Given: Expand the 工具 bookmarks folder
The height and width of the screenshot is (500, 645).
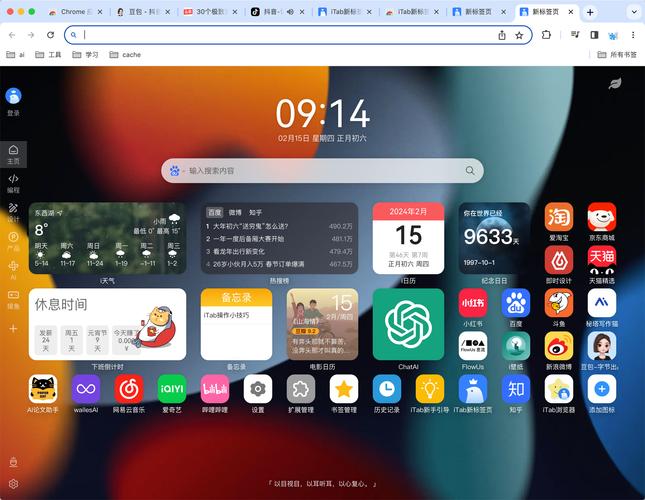Looking at the screenshot, I should [48, 55].
